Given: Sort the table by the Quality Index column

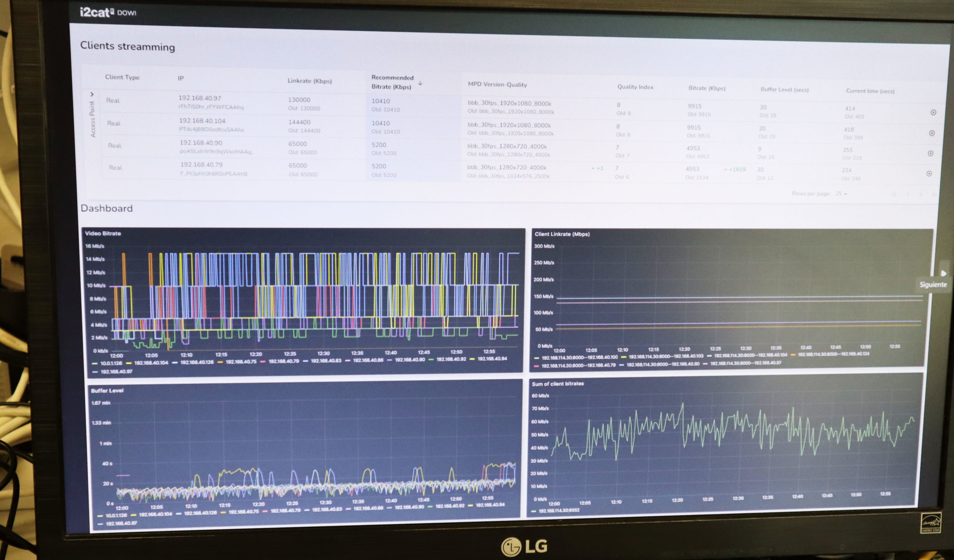Looking at the screenshot, I should point(635,87).
